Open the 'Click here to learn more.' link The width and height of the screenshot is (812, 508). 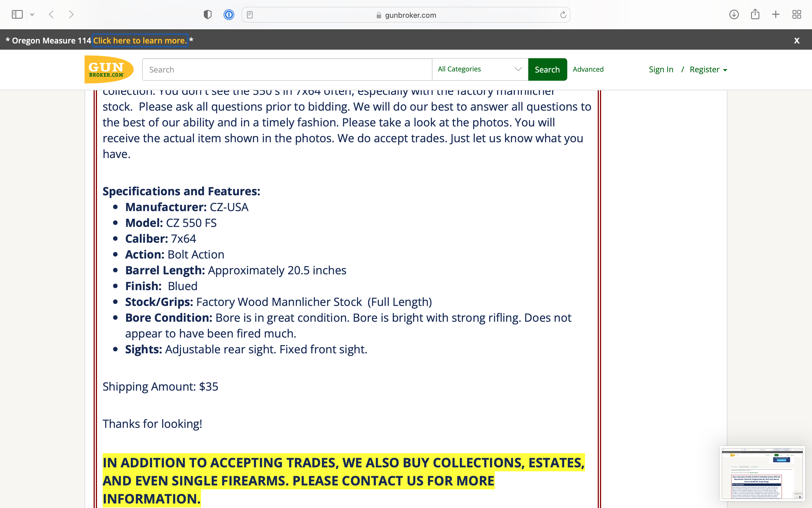pyautogui.click(x=140, y=40)
